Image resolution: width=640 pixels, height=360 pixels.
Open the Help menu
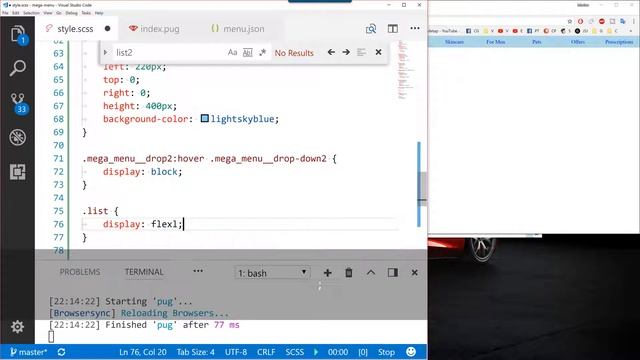99,13
